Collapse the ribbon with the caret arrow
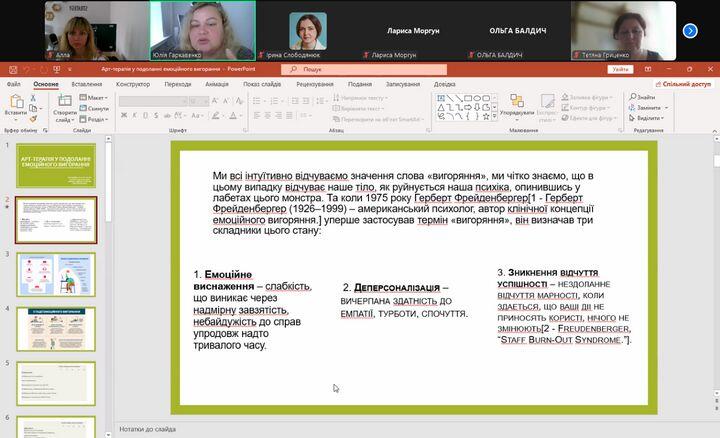This screenshot has width=720, height=438. [714, 131]
